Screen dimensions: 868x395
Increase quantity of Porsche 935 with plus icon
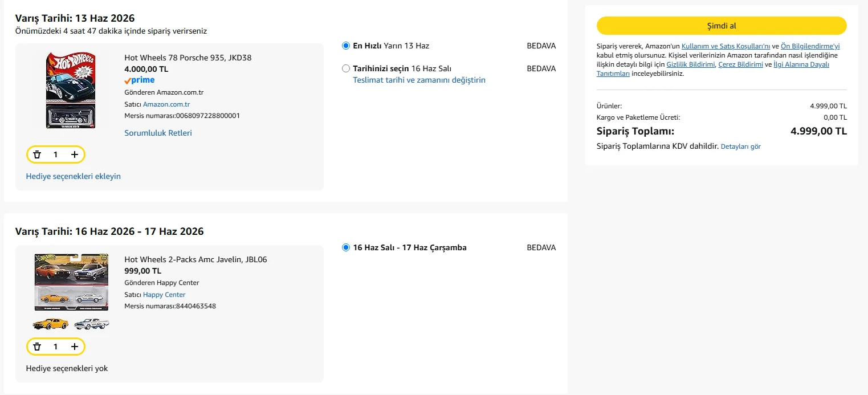(x=75, y=154)
